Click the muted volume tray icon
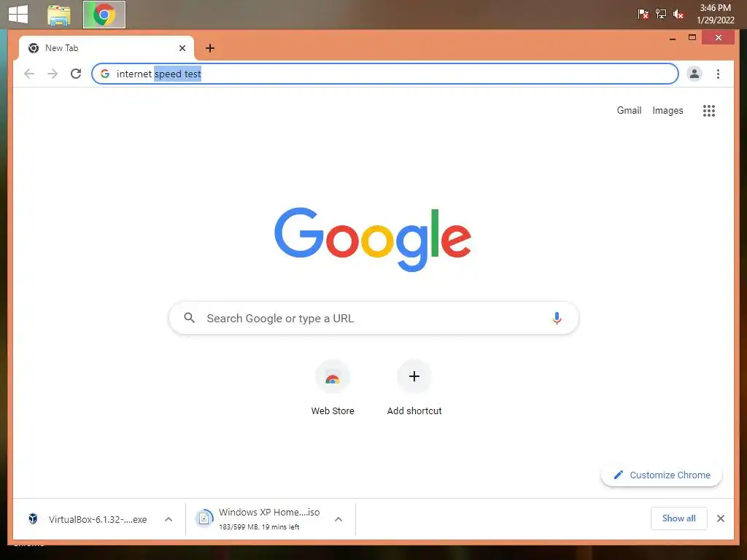 pos(678,15)
